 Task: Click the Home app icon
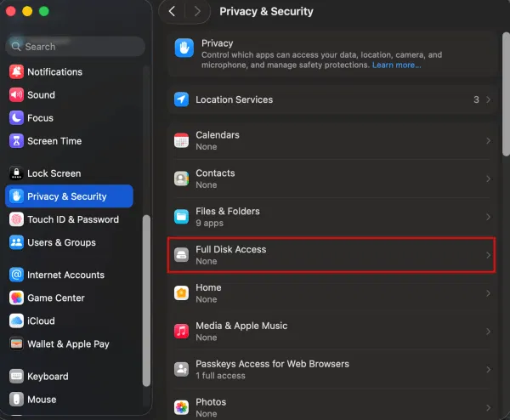(181, 293)
